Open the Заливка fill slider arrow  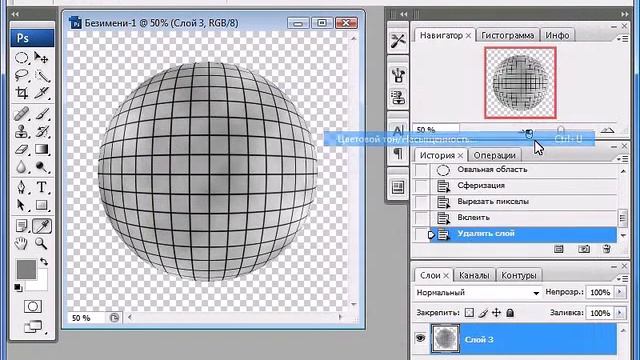[620, 313]
